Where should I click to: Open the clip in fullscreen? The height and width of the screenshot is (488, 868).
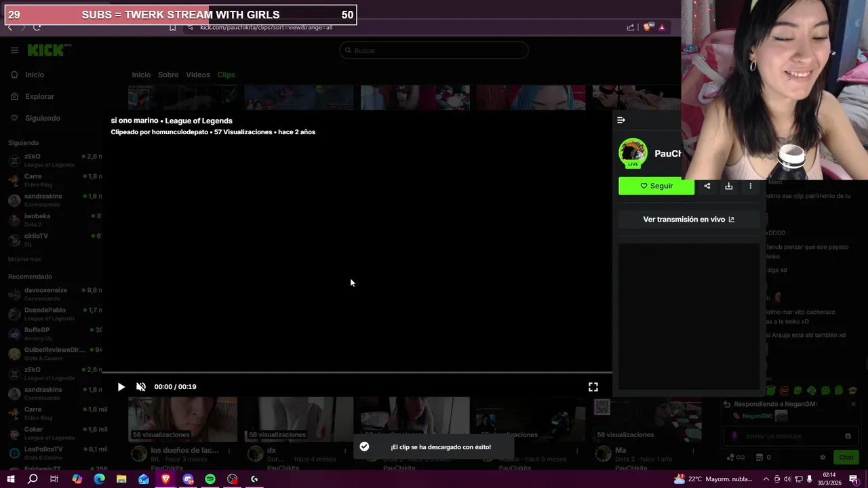click(593, 387)
